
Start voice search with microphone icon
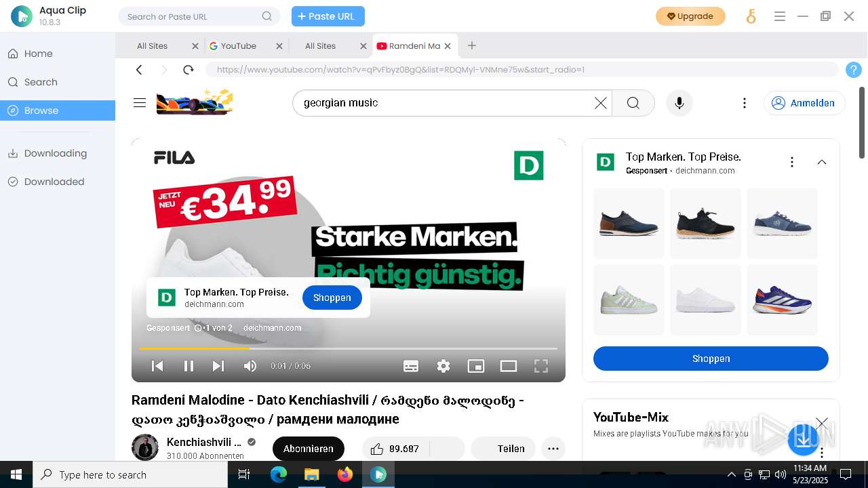(x=679, y=103)
